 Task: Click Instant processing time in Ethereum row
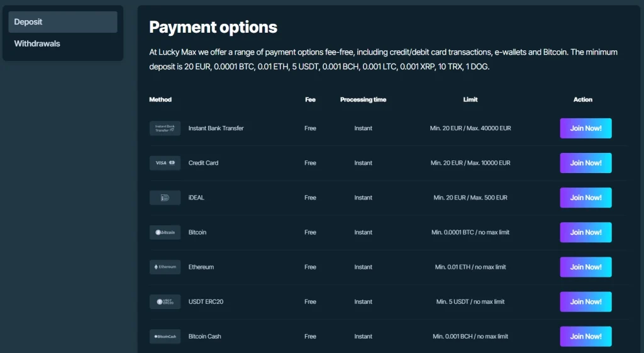[363, 267]
